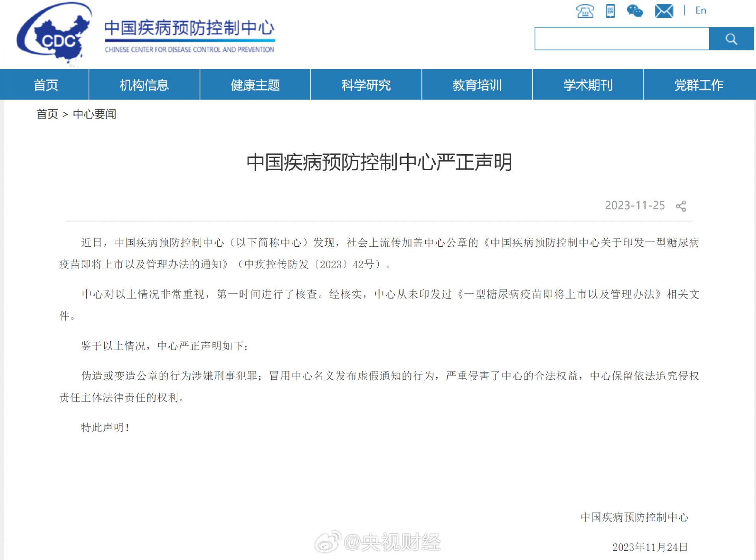Click the publish date 2023-11-25

coord(635,205)
